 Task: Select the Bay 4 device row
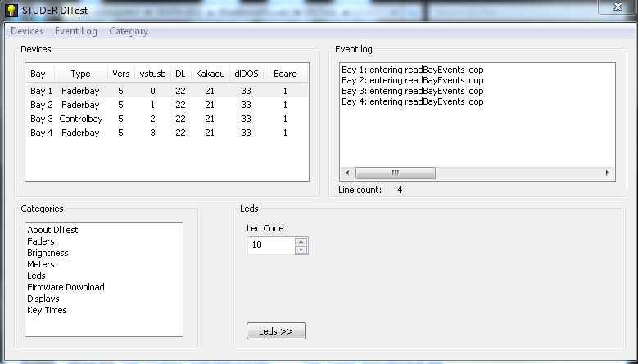tap(167, 133)
